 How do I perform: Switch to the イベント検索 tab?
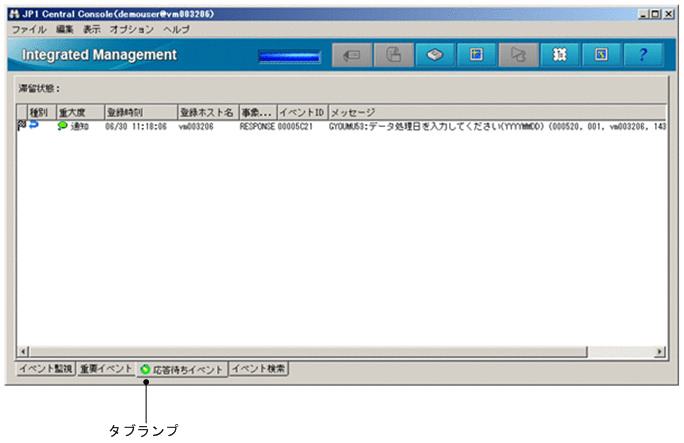[258, 369]
